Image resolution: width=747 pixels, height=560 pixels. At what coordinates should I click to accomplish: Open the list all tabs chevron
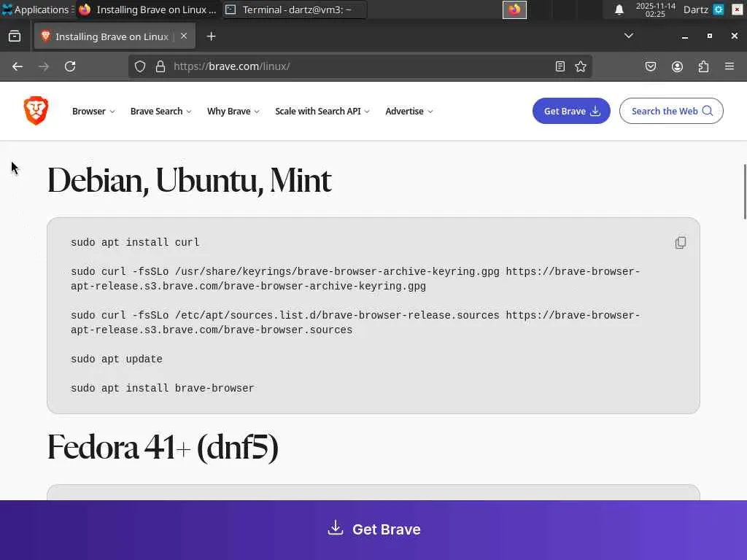click(x=628, y=36)
